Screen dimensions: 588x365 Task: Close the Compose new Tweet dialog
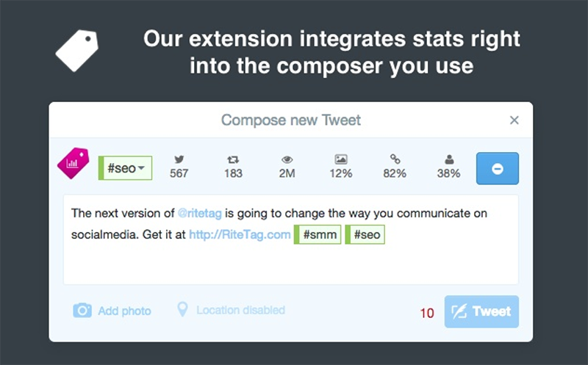[514, 120]
